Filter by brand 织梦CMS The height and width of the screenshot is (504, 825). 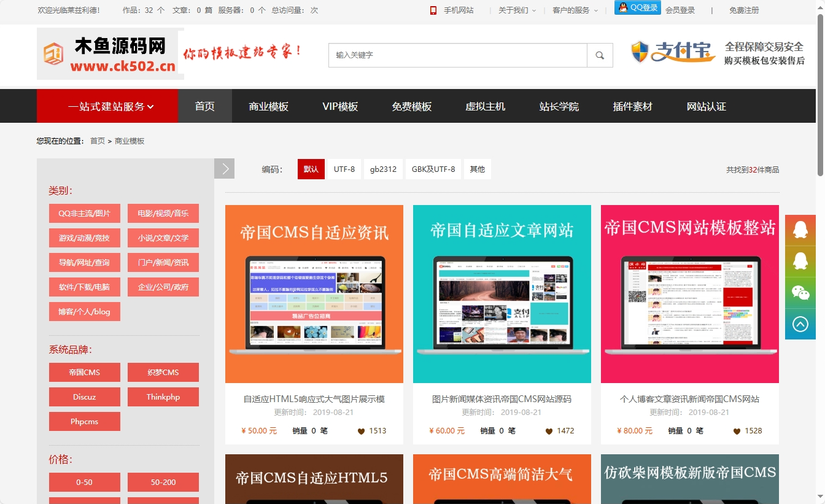pos(163,373)
